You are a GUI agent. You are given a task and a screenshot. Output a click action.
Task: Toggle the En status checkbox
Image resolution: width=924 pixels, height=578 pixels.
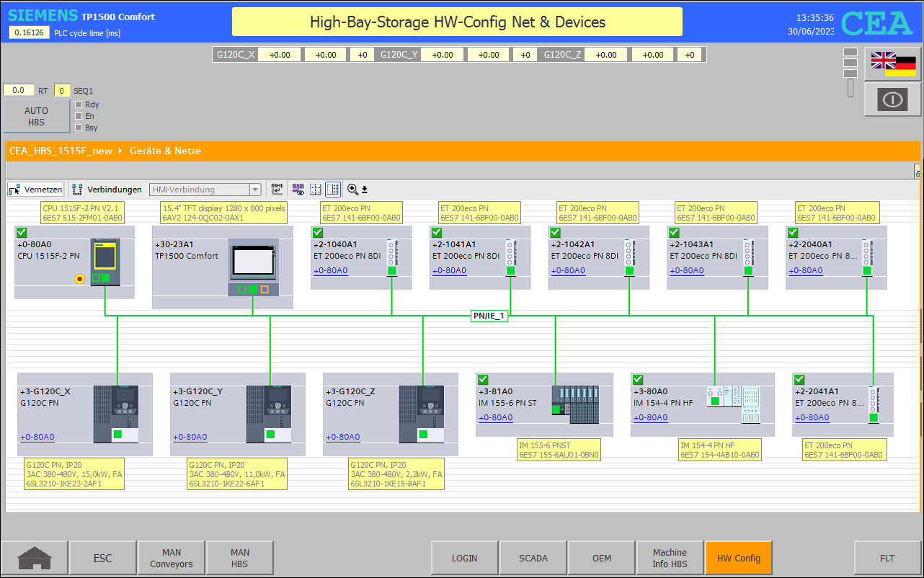[79, 116]
